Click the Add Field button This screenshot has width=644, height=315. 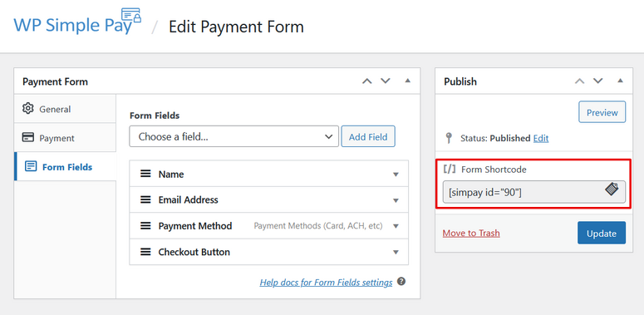click(x=368, y=136)
